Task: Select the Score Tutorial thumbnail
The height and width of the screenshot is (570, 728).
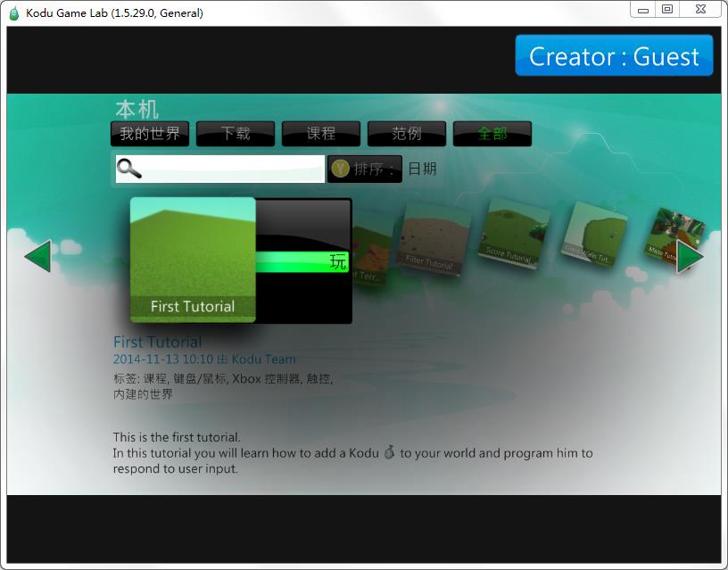Action: (x=512, y=236)
